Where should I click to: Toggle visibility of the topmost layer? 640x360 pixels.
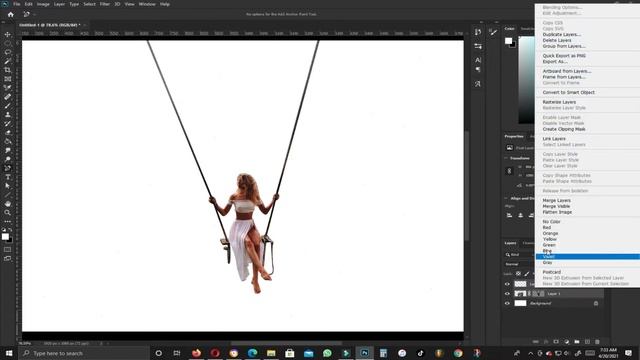(x=507, y=284)
